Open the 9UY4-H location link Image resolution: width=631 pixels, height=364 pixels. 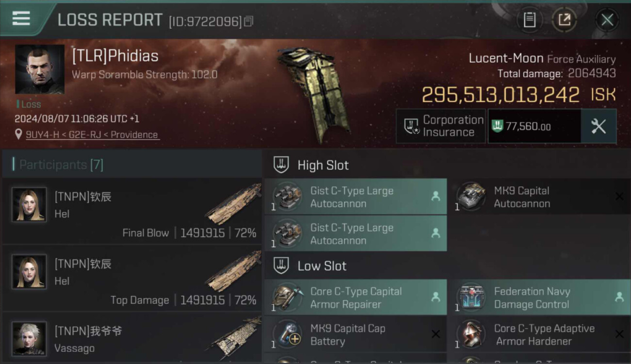92,135
